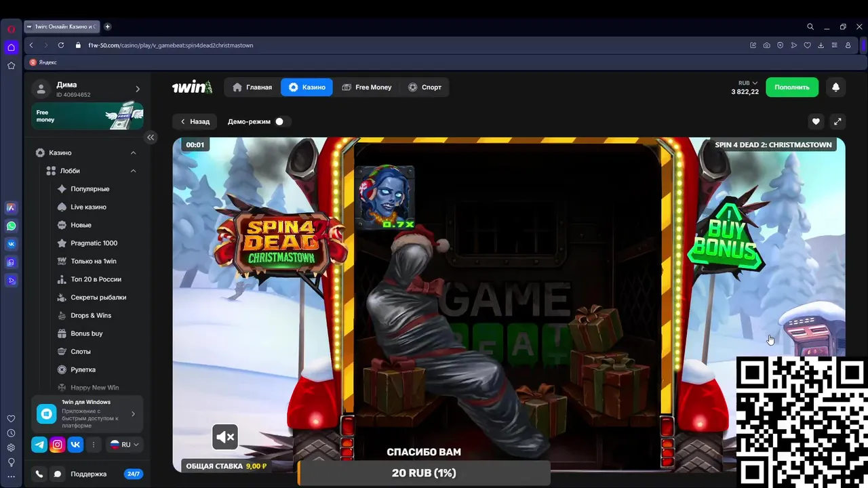This screenshot has height=488, width=868.
Task: Take a snapshot with camera icon
Action: pyautogui.click(x=766, y=45)
